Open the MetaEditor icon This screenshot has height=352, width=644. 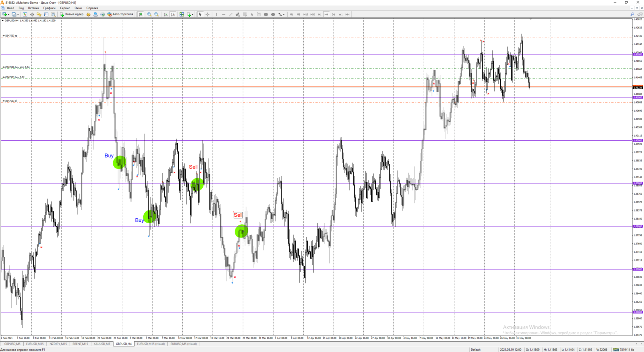(88, 14)
